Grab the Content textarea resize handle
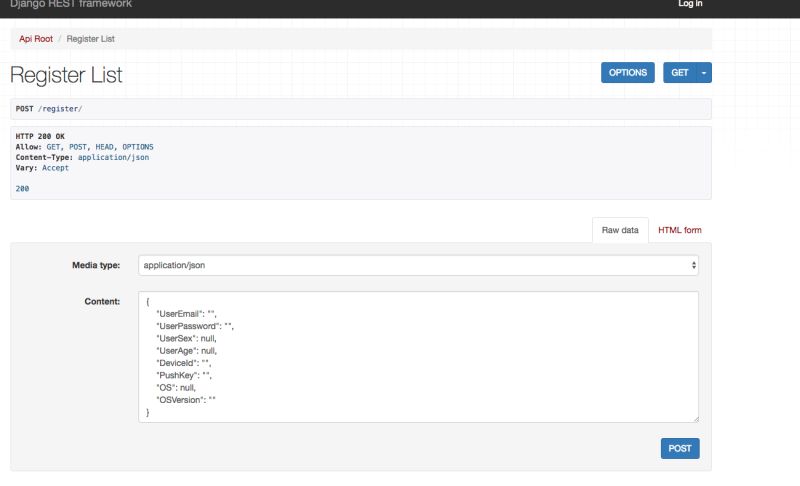The width and height of the screenshot is (800, 486). pyautogui.click(x=695, y=419)
